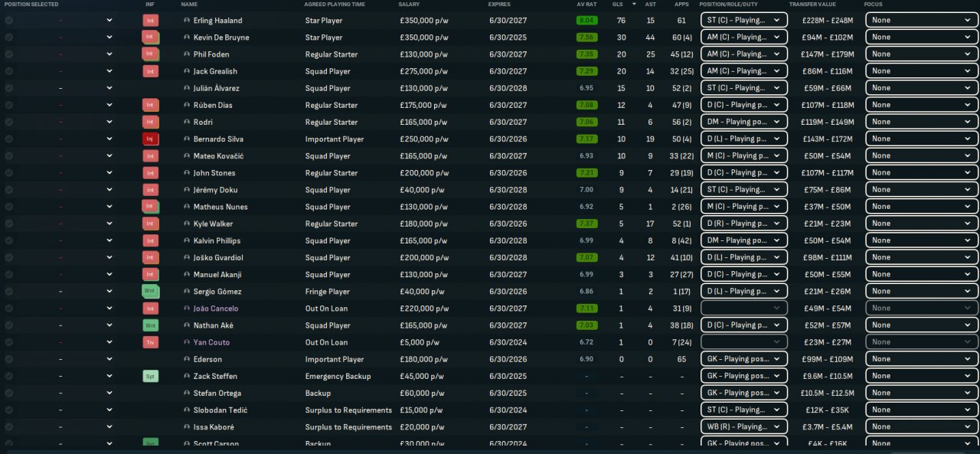Click Zack Steffen's Spt status icon
Viewport: 980px width, 454px height.
(x=151, y=376)
